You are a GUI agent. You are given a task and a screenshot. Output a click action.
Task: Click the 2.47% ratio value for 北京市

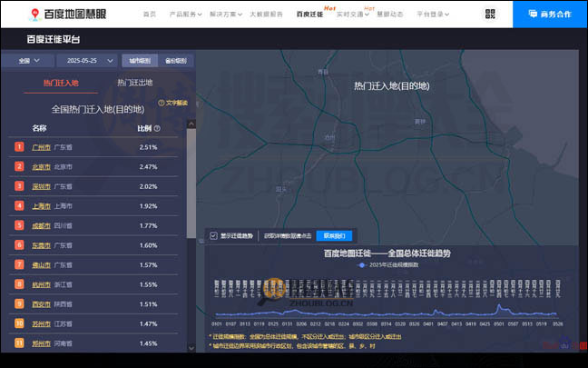coord(148,166)
